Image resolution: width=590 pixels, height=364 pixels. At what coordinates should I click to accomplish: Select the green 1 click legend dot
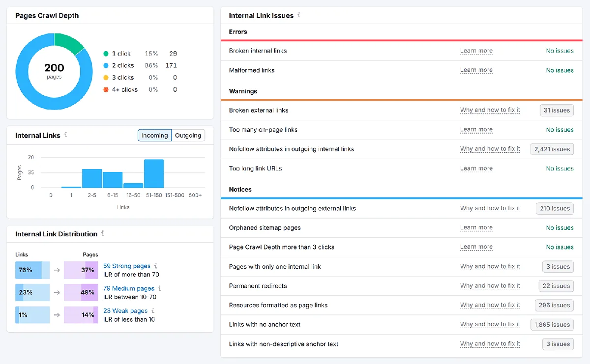pos(106,54)
